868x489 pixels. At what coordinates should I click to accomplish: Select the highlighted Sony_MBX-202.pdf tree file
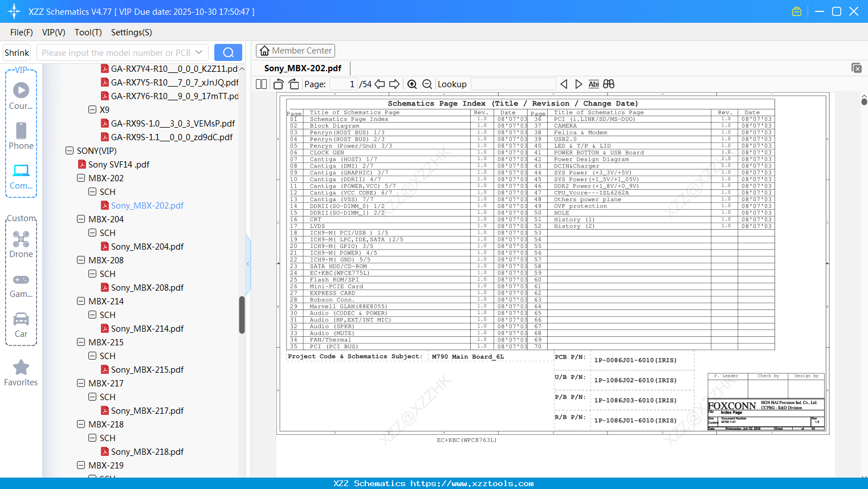tap(147, 205)
